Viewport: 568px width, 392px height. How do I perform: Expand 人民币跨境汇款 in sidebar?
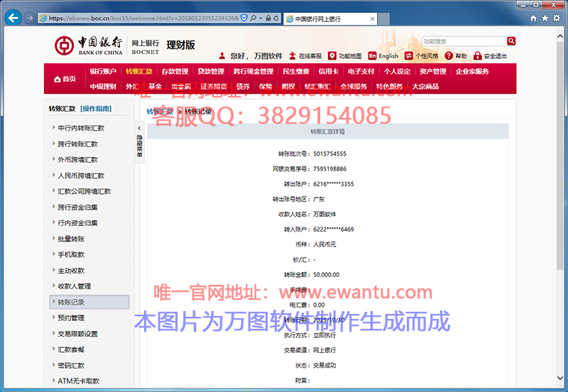tap(81, 175)
